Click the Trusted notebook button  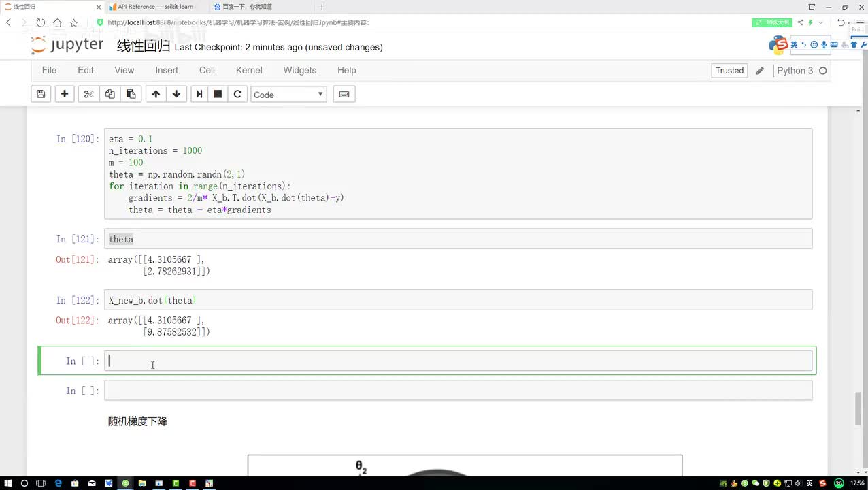point(729,71)
